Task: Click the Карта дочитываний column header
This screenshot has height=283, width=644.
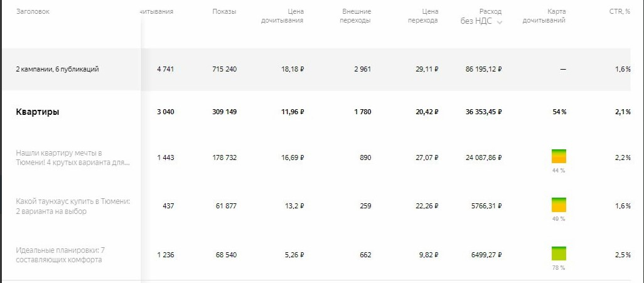Action: (x=552, y=16)
